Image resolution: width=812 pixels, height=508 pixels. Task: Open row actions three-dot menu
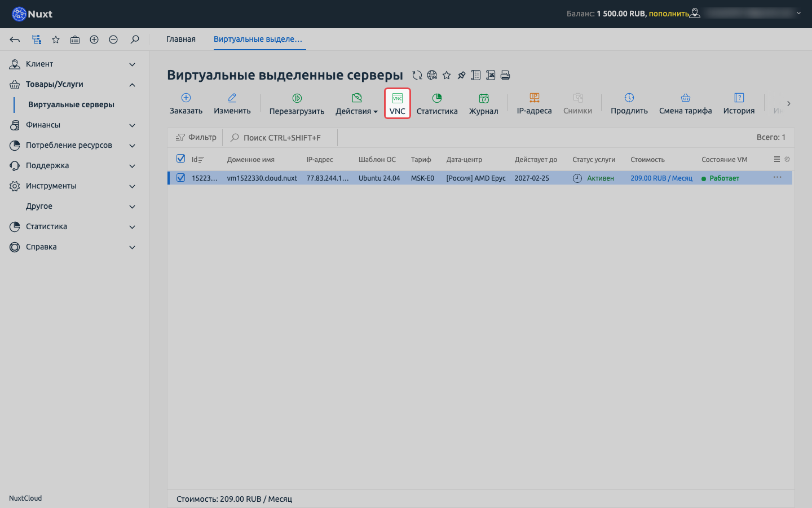click(777, 177)
